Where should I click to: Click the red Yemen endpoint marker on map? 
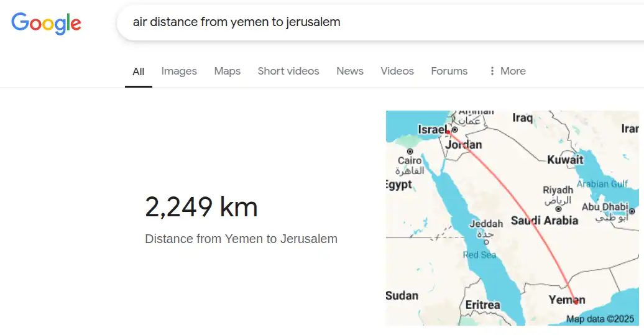pos(576,302)
